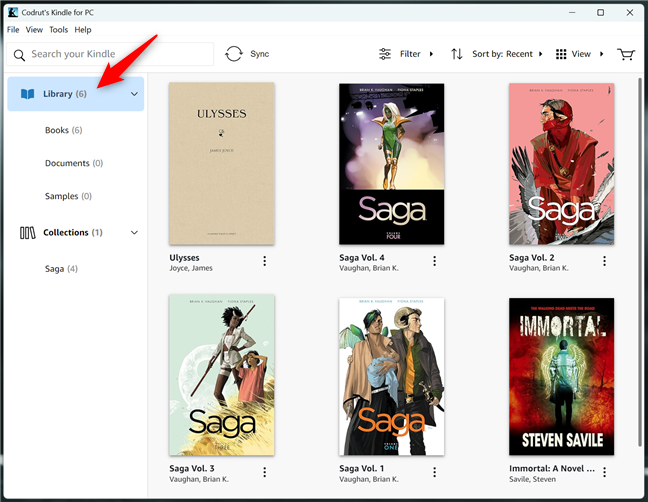The image size is (648, 502).
Task: Click the Sync refresh icon
Action: pyautogui.click(x=234, y=54)
